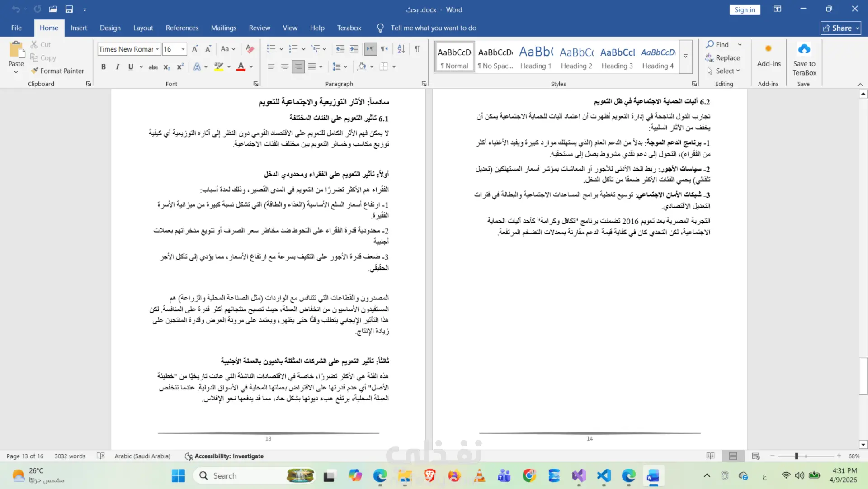Toggle Right-to-Left text direction
The height and width of the screenshot is (489, 868).
(x=384, y=49)
